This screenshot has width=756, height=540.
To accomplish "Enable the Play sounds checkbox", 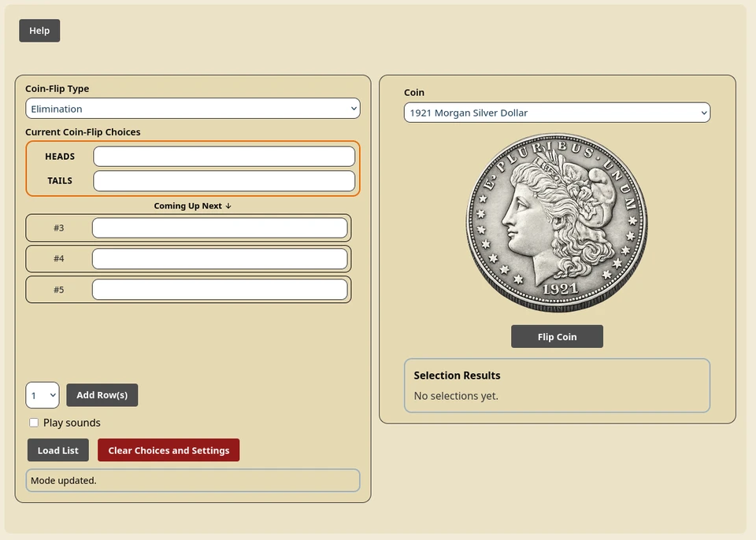I will pos(34,423).
